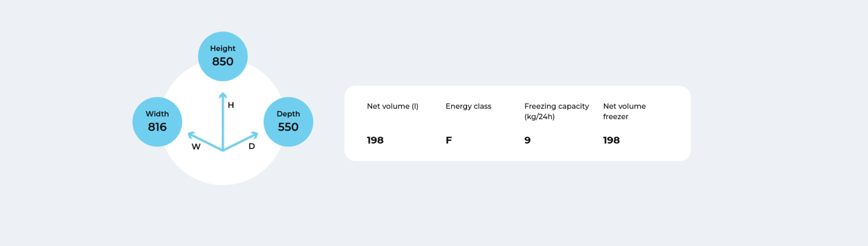
Task: Click the 198 value under Net volume (l)
Action: [375, 140]
